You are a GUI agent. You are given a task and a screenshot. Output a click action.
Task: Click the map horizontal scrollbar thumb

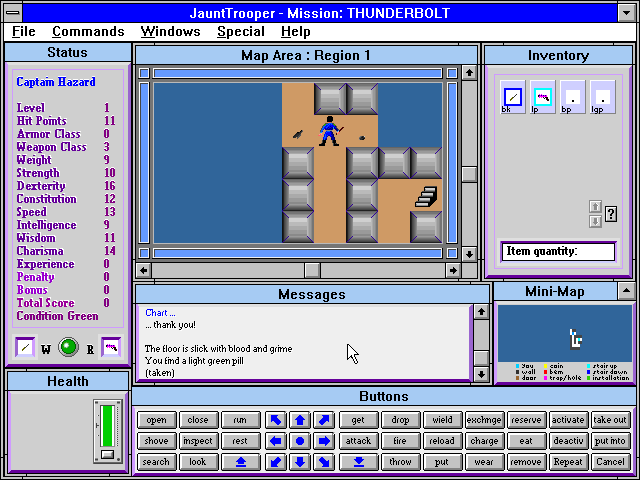point(312,270)
